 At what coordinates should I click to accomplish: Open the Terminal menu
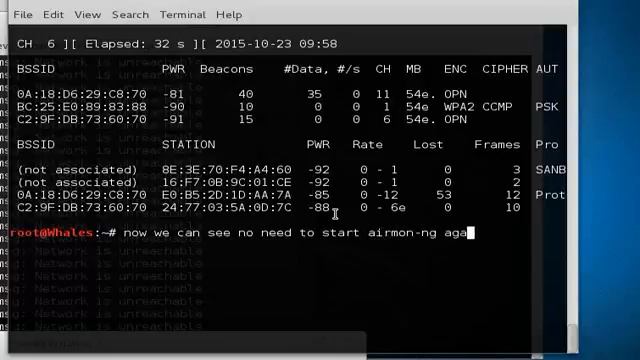pos(183,15)
